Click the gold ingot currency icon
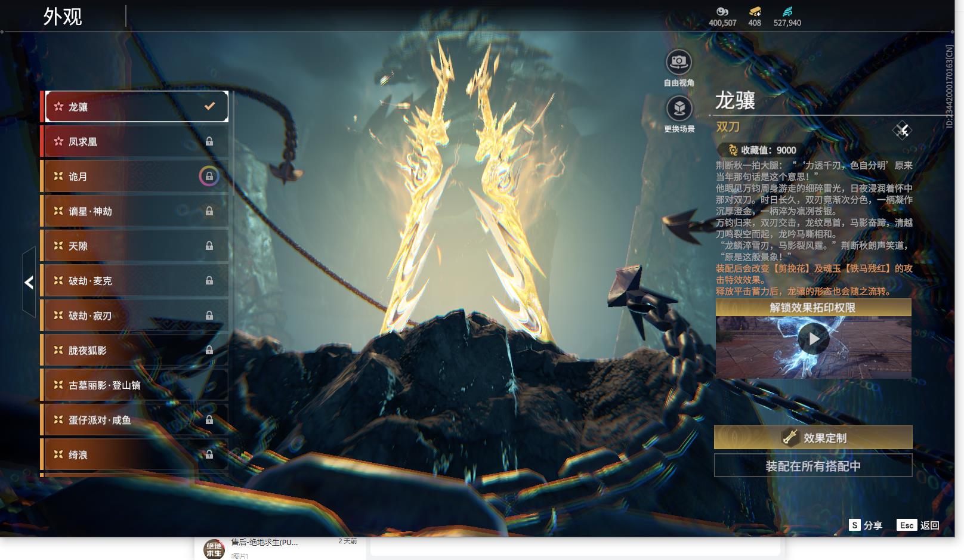This screenshot has width=964, height=560. pos(755,11)
